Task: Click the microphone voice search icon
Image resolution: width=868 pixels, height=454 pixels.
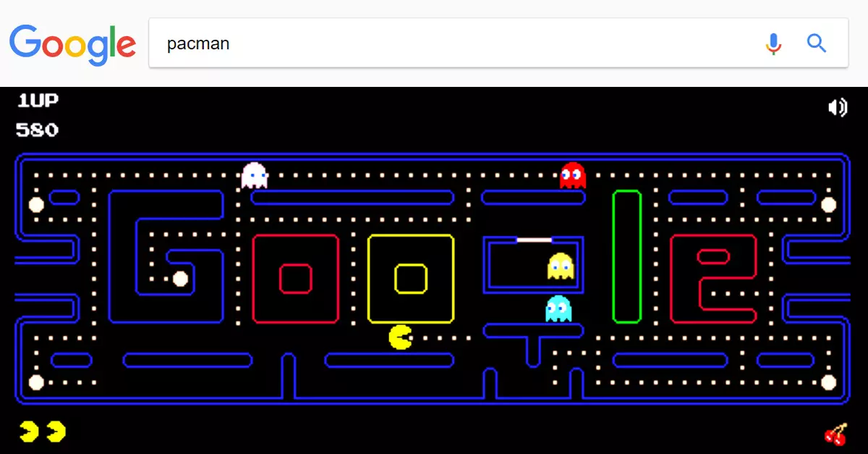Action: click(x=773, y=43)
